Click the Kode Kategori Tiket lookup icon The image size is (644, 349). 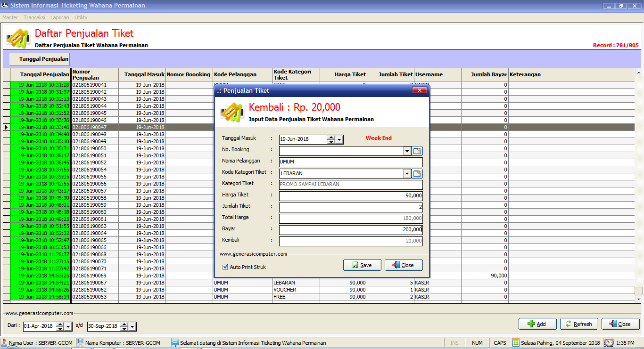418,173
